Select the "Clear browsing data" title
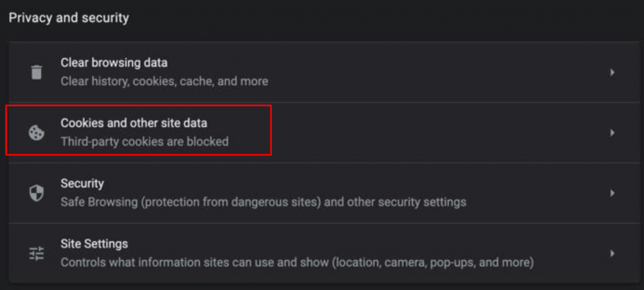This screenshot has height=290, width=644. click(114, 63)
